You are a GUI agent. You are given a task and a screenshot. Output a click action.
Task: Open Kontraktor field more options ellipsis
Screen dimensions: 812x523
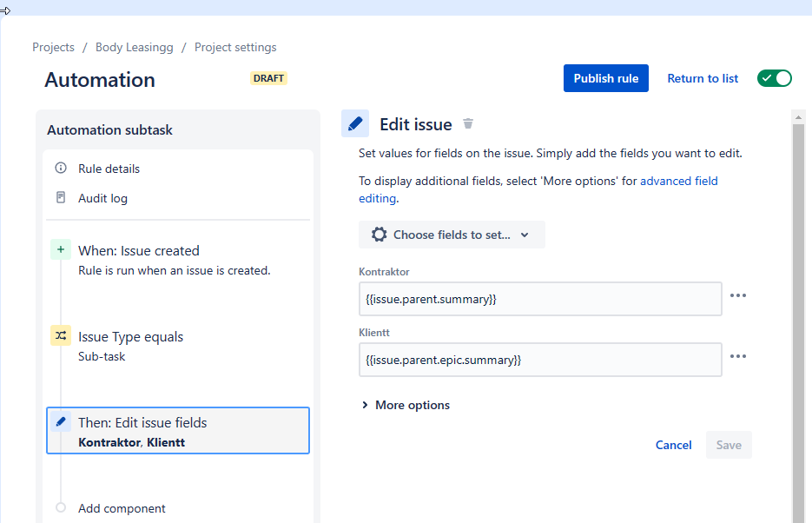point(738,295)
